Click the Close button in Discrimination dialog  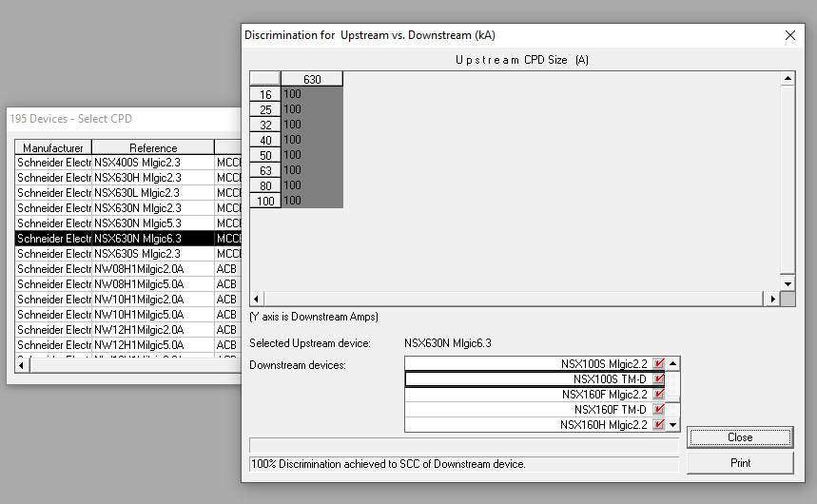[x=740, y=437]
